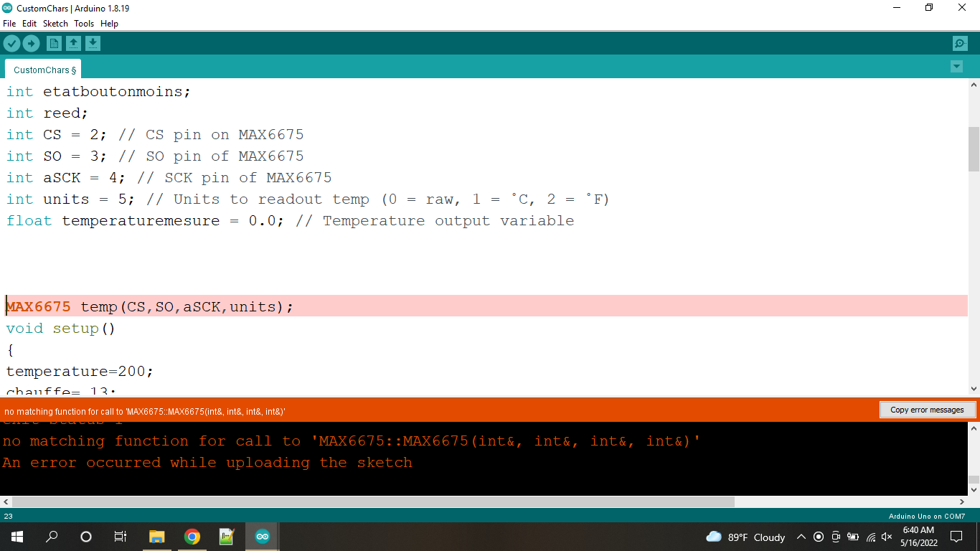The height and width of the screenshot is (551, 980).
Task: Save the sketch with the Save icon
Action: pos(93,44)
